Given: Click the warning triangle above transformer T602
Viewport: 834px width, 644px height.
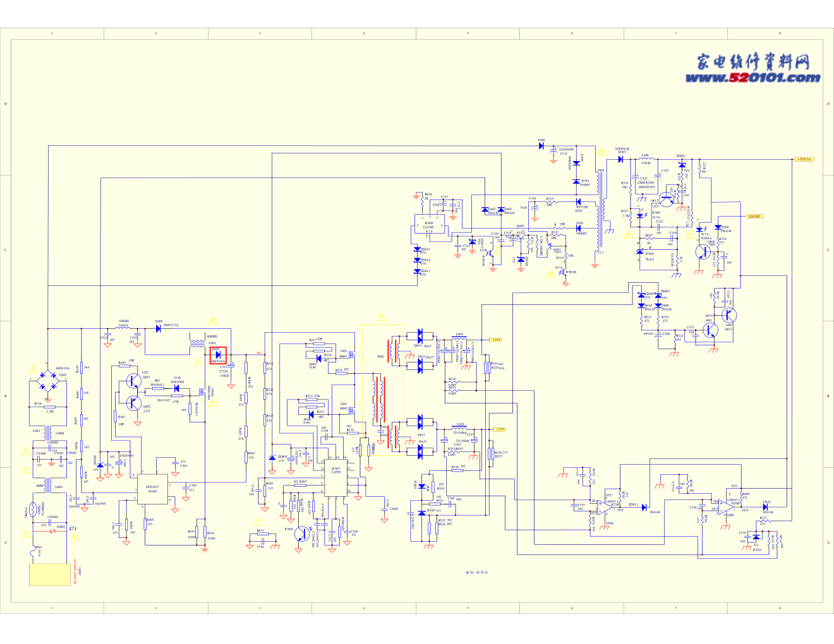Looking at the screenshot, I should (381, 318).
